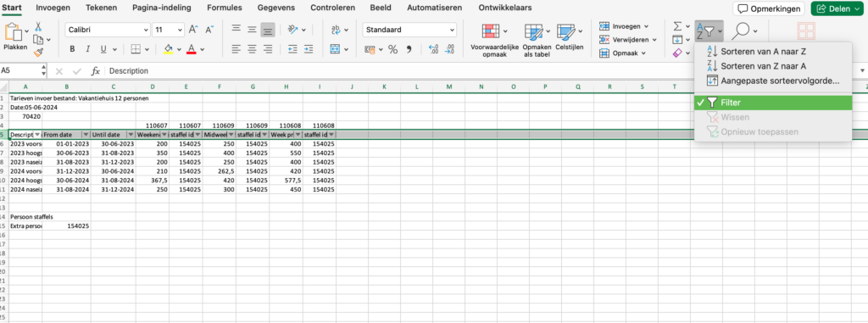
Task: Click the red font color A
Action: click(x=192, y=49)
